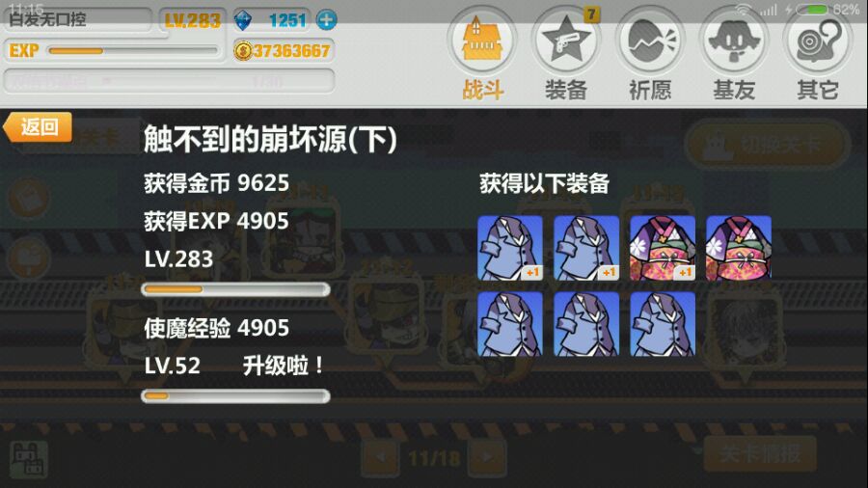Open the 祈愿 wish egg icon
Screen dimensions: 868x488
pos(649,40)
